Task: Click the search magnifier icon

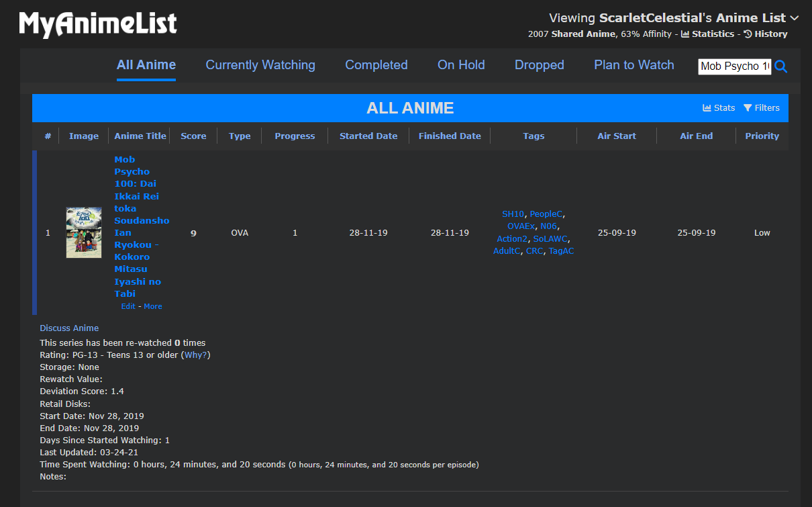Action: 781,66
